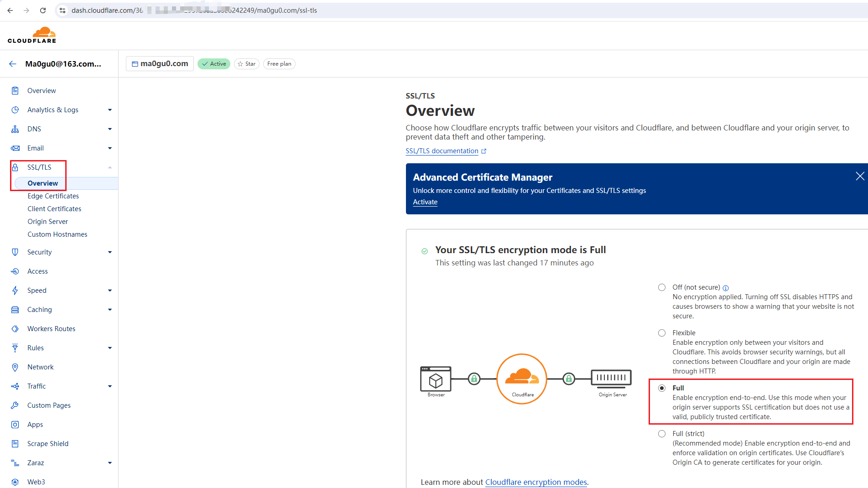Select the Off (not secure) radio button
This screenshot has height=488, width=868.
pyautogui.click(x=662, y=287)
